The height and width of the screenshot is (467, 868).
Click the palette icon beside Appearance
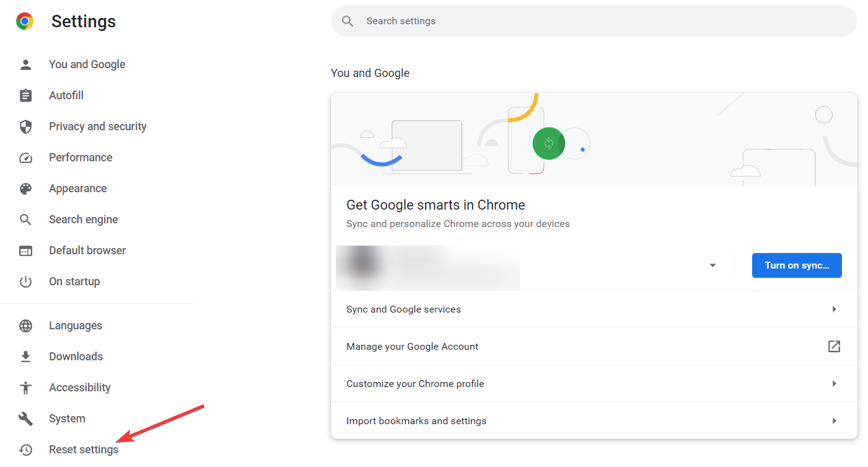click(x=25, y=189)
